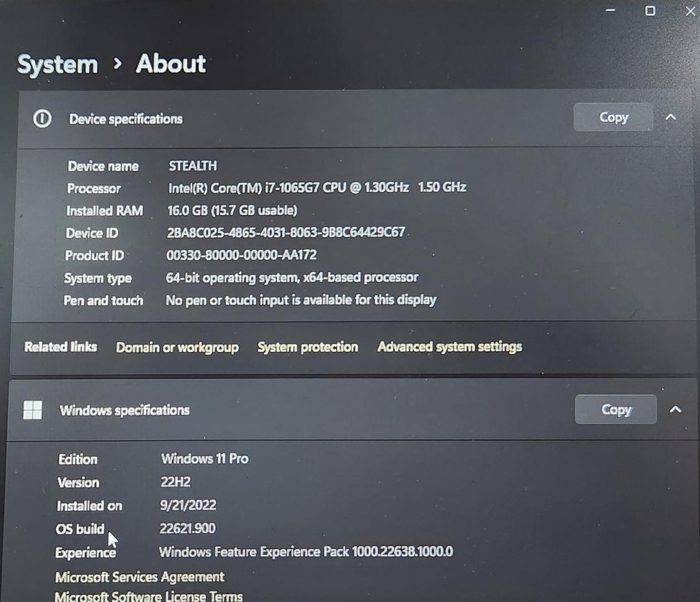Click the 22H2 version value
This screenshot has width=700, height=602.
coord(176,482)
